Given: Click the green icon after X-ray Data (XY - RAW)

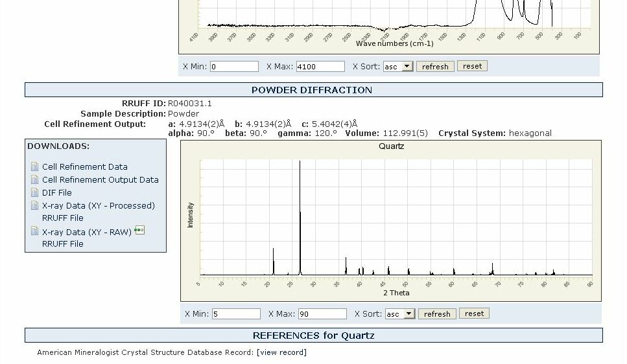Looking at the screenshot, I should (x=139, y=231).
